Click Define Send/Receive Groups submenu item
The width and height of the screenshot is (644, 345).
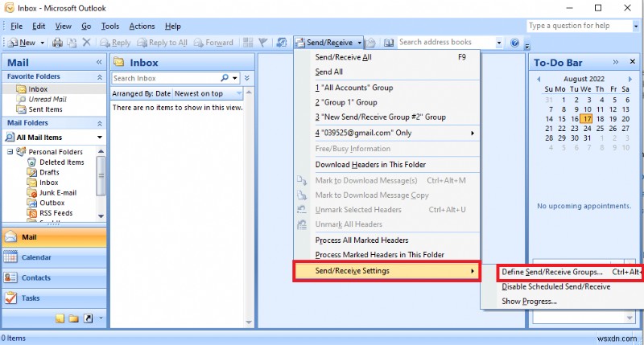click(570, 272)
